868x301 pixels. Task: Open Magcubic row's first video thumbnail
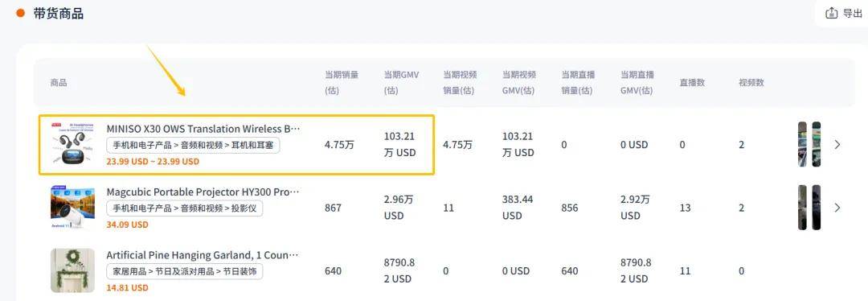pyautogui.click(x=802, y=208)
